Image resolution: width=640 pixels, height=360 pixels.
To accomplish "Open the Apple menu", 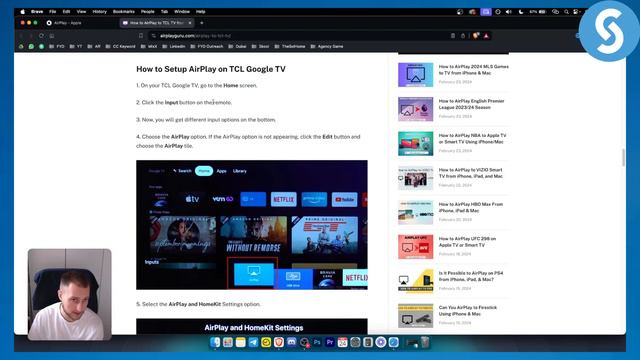I will click(x=22, y=12).
